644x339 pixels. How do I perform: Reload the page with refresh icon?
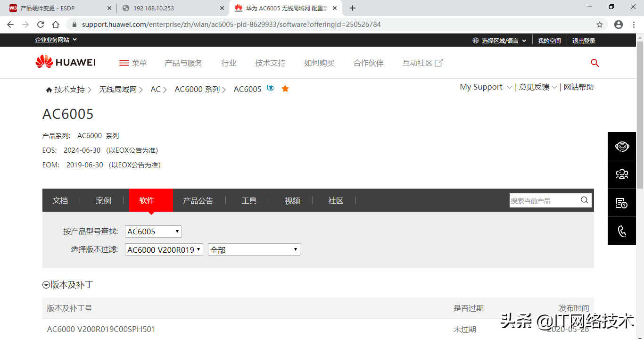pos(41,25)
